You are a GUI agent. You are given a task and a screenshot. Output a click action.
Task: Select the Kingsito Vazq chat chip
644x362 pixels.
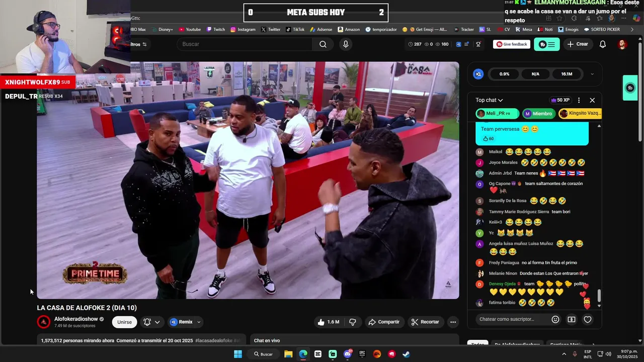[x=580, y=114]
